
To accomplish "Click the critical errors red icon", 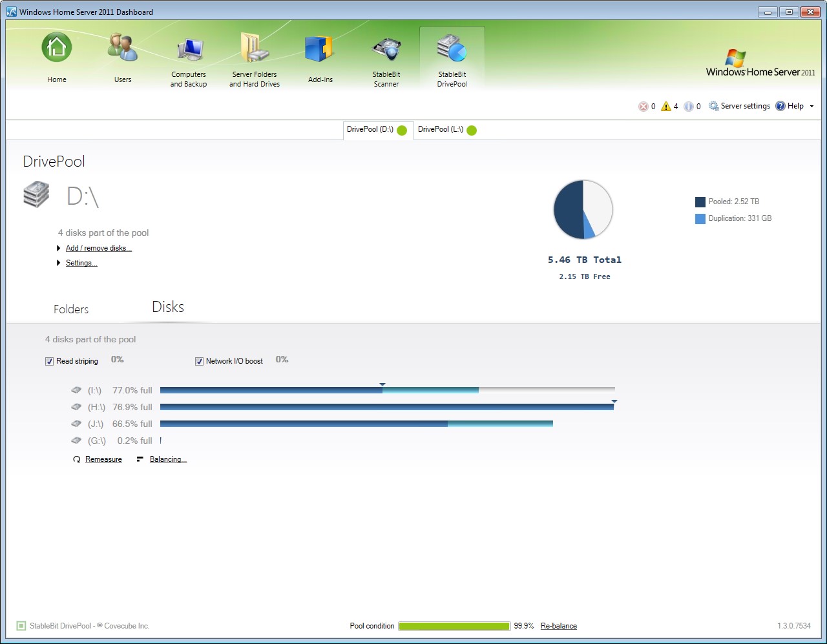I will pos(643,107).
